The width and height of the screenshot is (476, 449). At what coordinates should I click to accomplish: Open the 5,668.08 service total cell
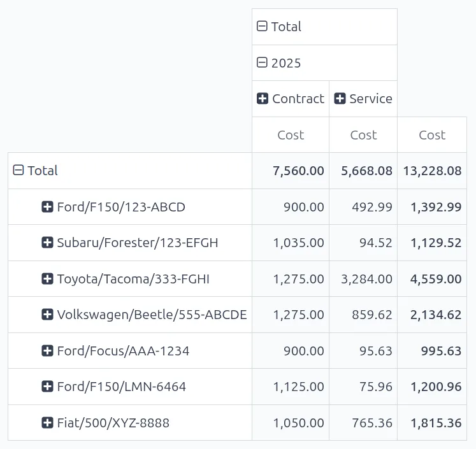[x=363, y=171]
